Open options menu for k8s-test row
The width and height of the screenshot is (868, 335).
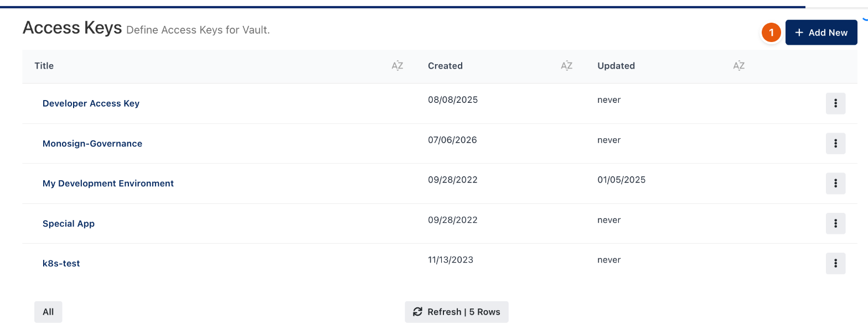point(835,263)
